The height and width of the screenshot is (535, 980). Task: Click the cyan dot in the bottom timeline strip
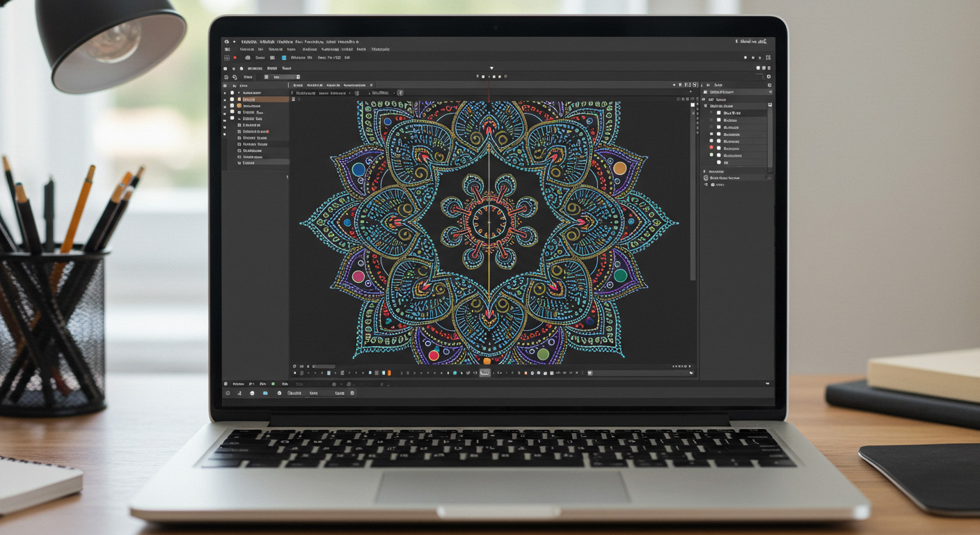[x=455, y=373]
